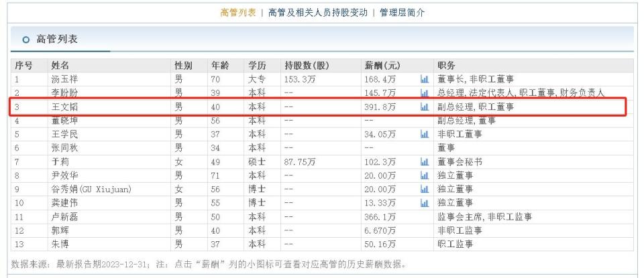Click the 性别 column header
The height and width of the screenshot is (278, 644).
point(183,66)
